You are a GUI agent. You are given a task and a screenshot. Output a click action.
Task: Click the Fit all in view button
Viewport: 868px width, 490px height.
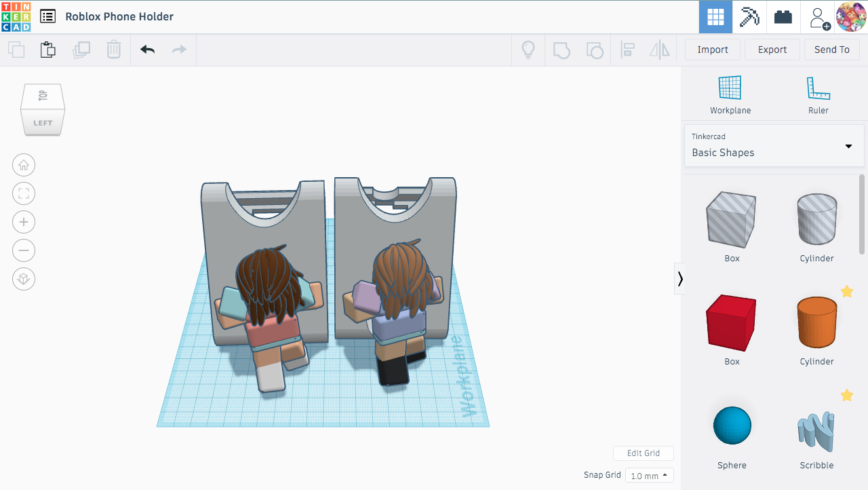coord(24,193)
